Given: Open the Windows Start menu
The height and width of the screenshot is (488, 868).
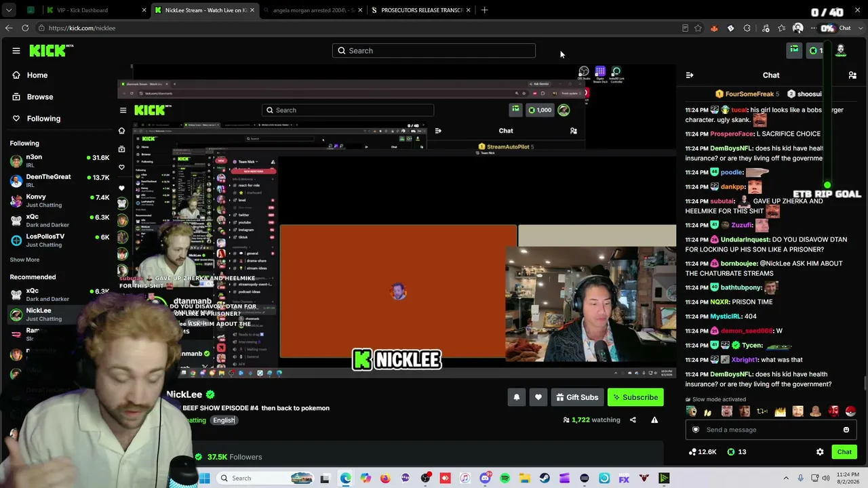Looking at the screenshot, I should 204,479.
